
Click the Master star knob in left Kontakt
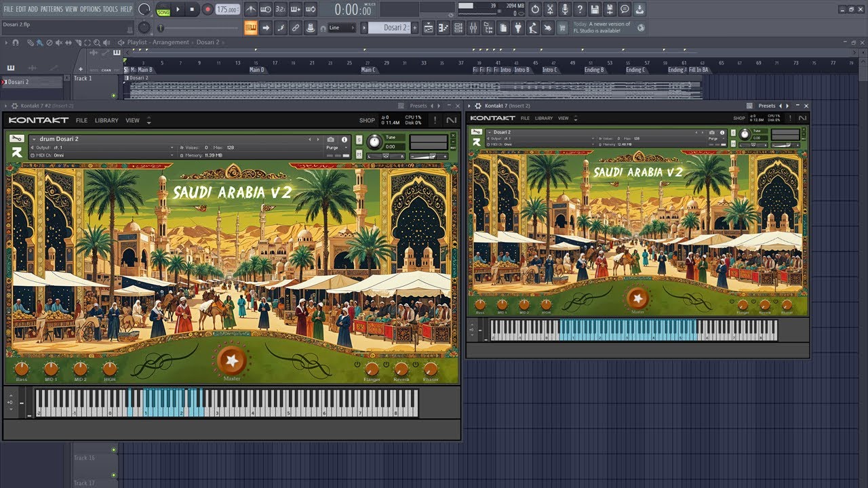tap(232, 360)
